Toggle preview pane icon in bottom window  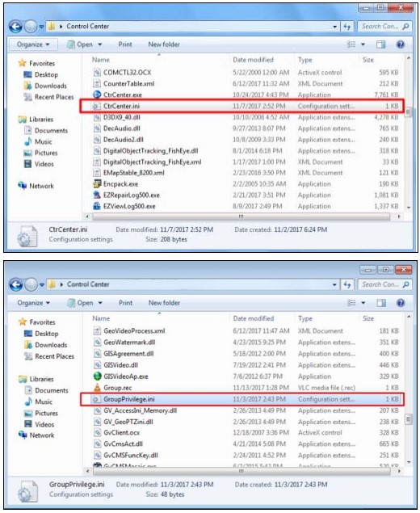pyautogui.click(x=381, y=303)
